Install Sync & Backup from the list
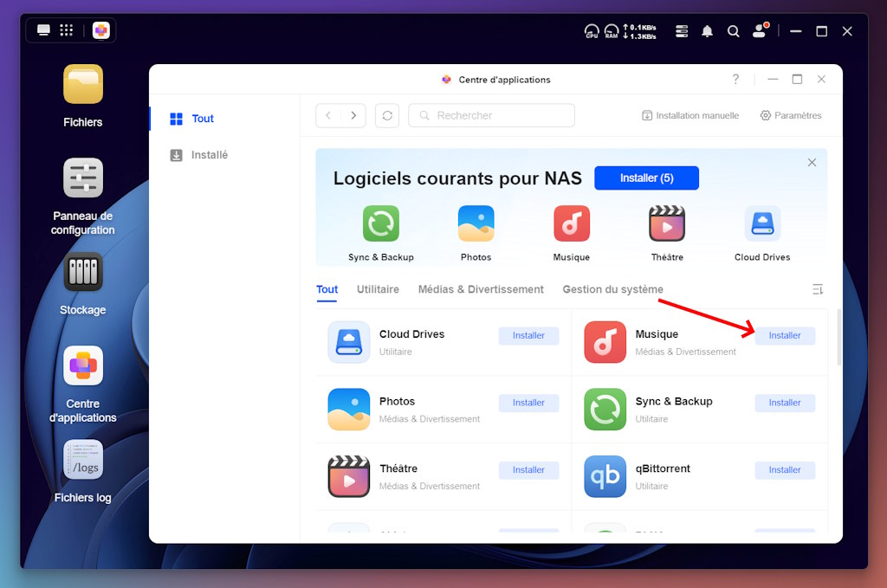Image resolution: width=887 pixels, height=588 pixels. pyautogui.click(x=785, y=403)
